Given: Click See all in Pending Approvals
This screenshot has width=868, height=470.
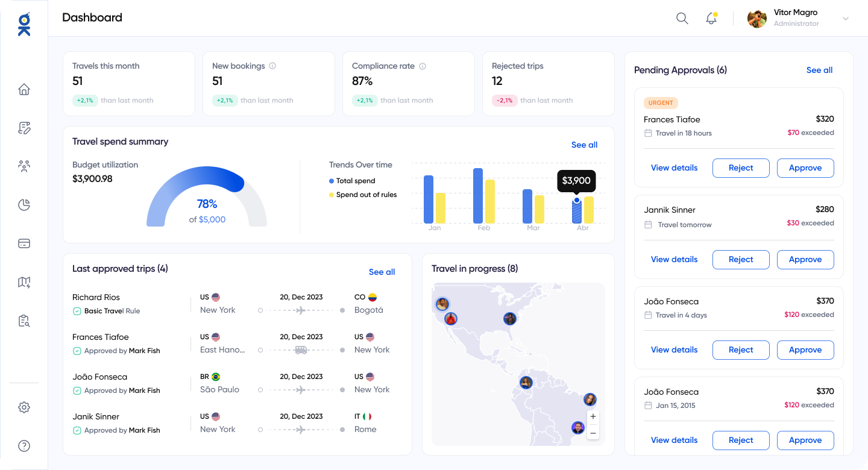Looking at the screenshot, I should [x=819, y=70].
